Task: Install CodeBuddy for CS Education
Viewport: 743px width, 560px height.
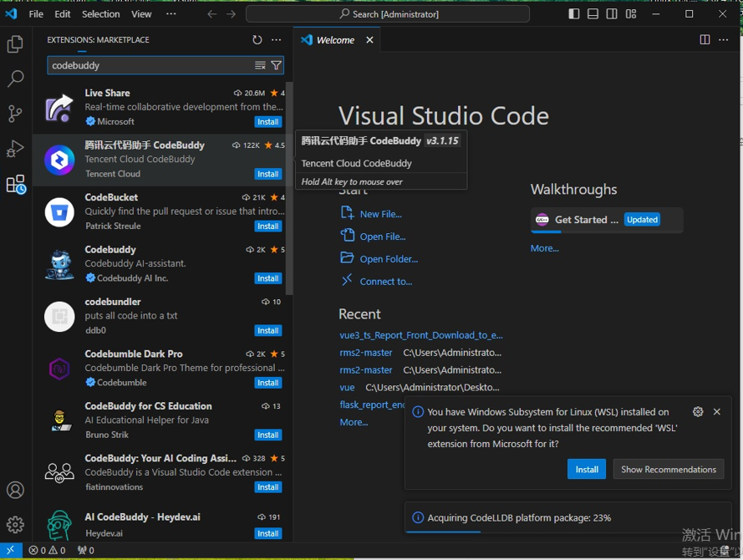Action: click(267, 435)
